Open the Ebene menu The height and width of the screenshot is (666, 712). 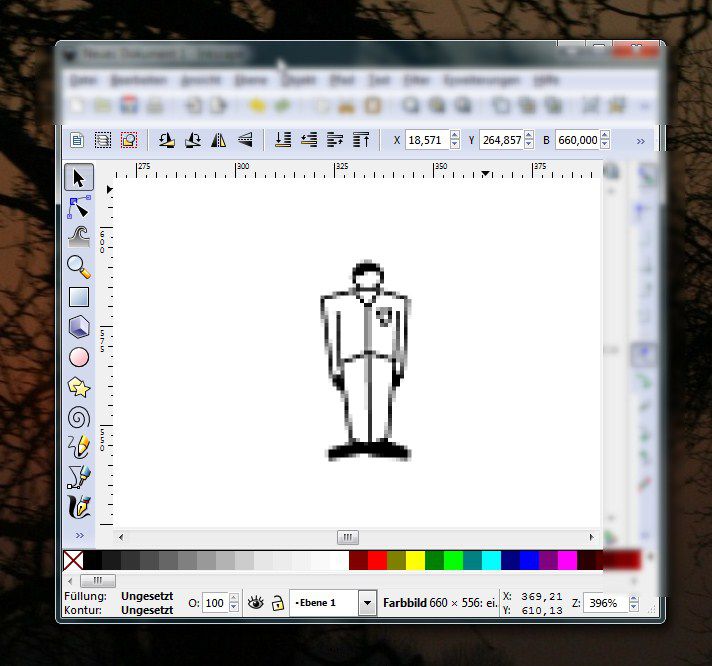(x=251, y=80)
